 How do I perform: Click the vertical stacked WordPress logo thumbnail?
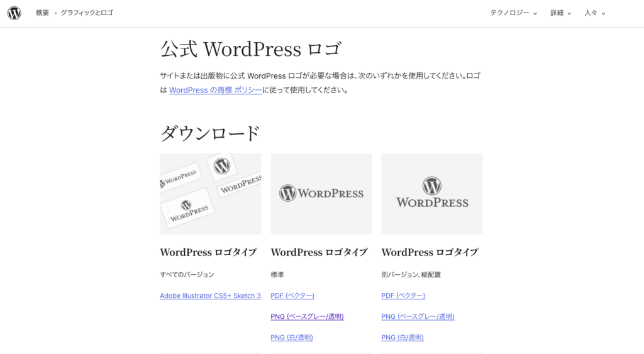pos(431,194)
